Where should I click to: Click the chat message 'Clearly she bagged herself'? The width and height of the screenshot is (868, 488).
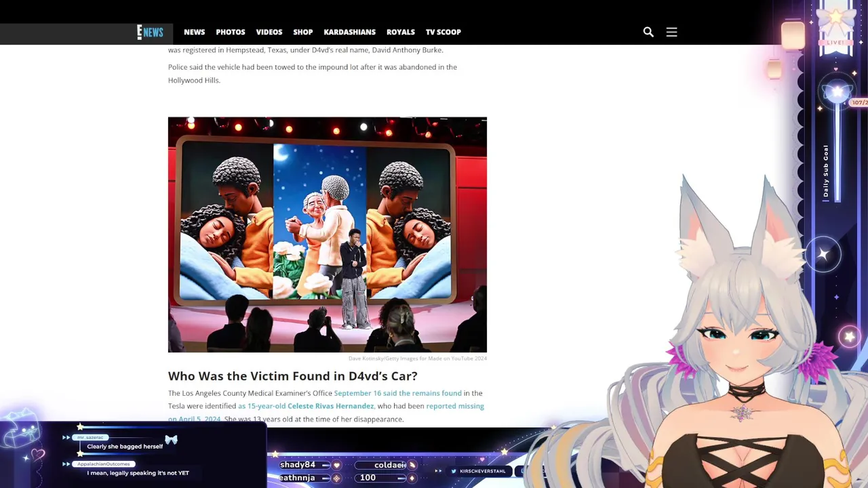(x=125, y=447)
